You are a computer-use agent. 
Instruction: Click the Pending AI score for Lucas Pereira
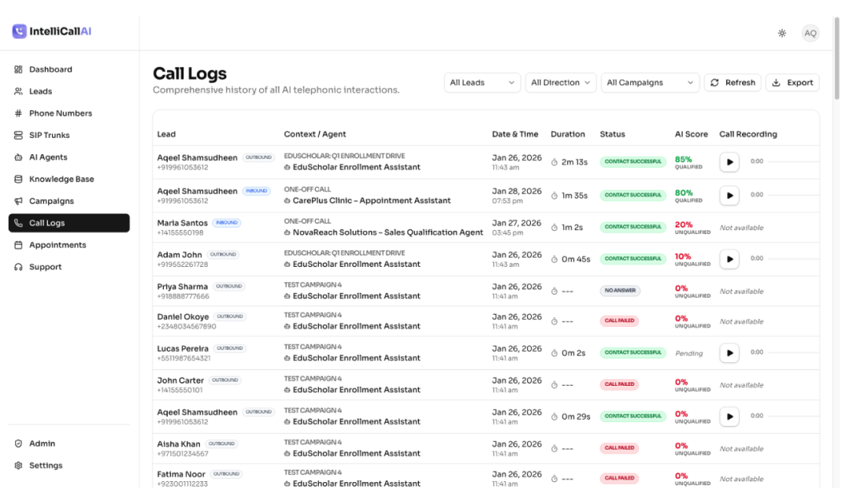688,353
